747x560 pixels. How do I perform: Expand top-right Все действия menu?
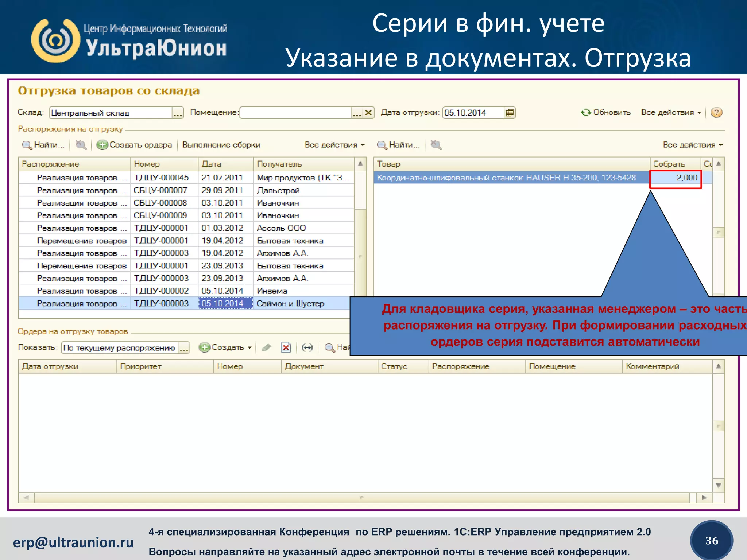[x=671, y=113]
